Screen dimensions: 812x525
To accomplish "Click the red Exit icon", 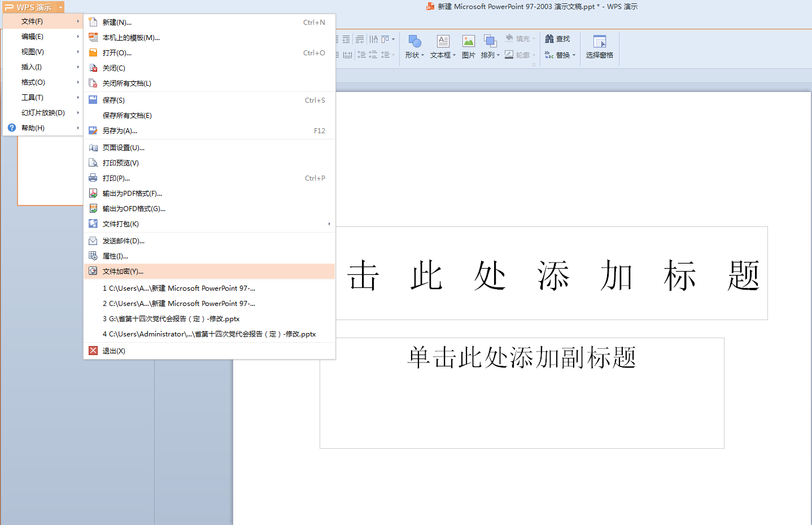I will point(93,351).
